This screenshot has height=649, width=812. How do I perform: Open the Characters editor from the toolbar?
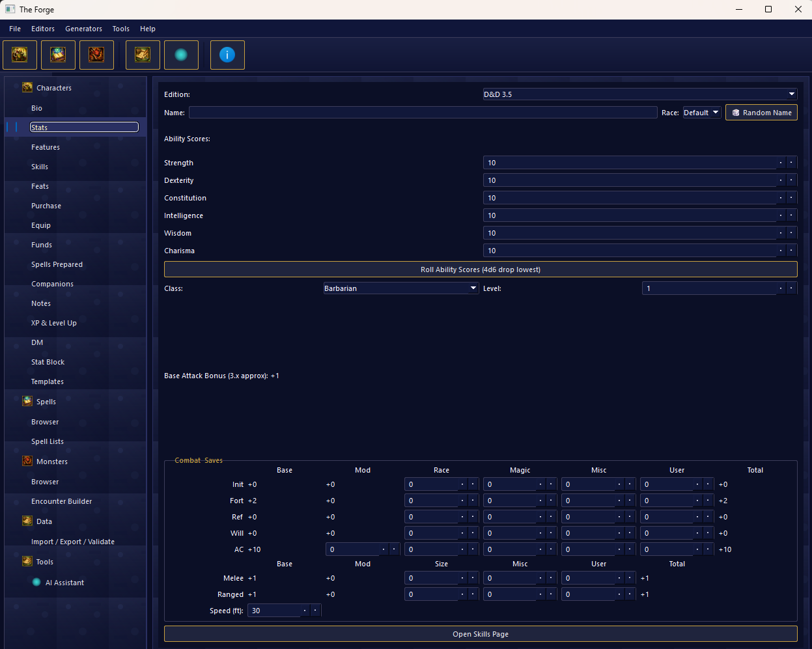coord(20,55)
